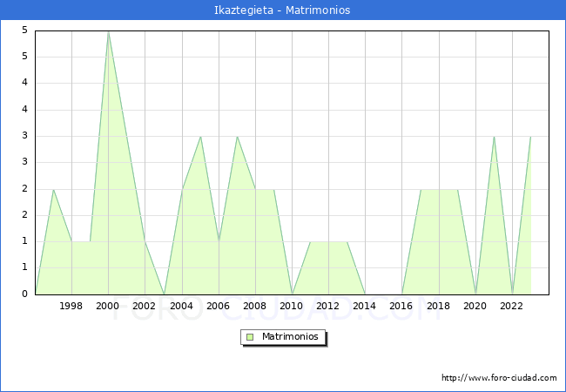Click the 2022 x-axis label
Image resolution: width=566 pixels, height=392 pixels.
tap(510, 306)
